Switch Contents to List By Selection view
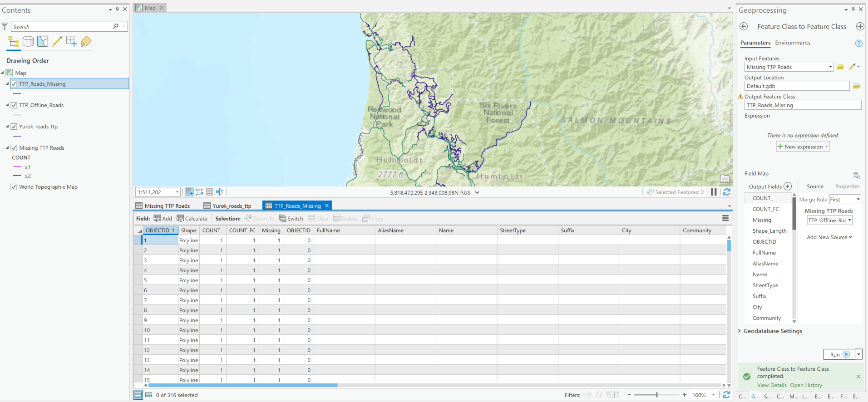Screen dimensions: 868x402 click(43, 42)
